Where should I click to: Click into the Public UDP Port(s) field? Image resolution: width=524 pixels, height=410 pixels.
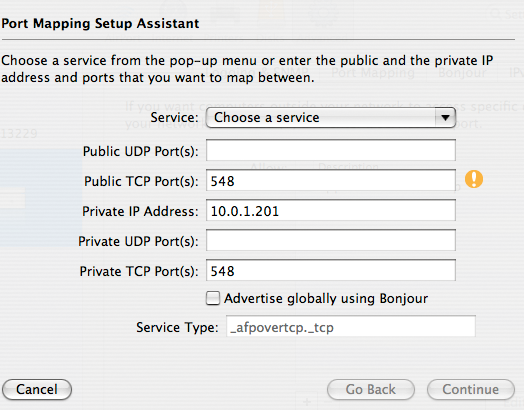[x=331, y=150]
